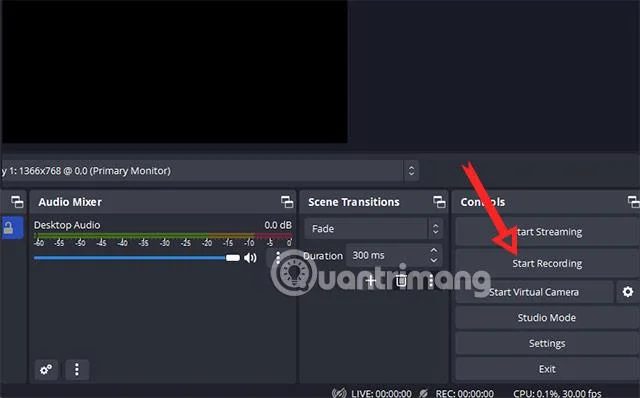Start the Virtual Camera
Screen dimensions: 640x398
534,292
